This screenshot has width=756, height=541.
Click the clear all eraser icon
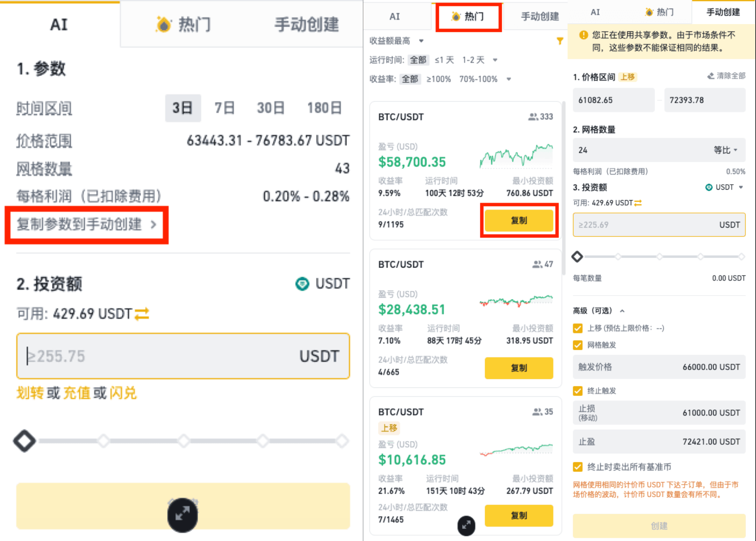711,76
